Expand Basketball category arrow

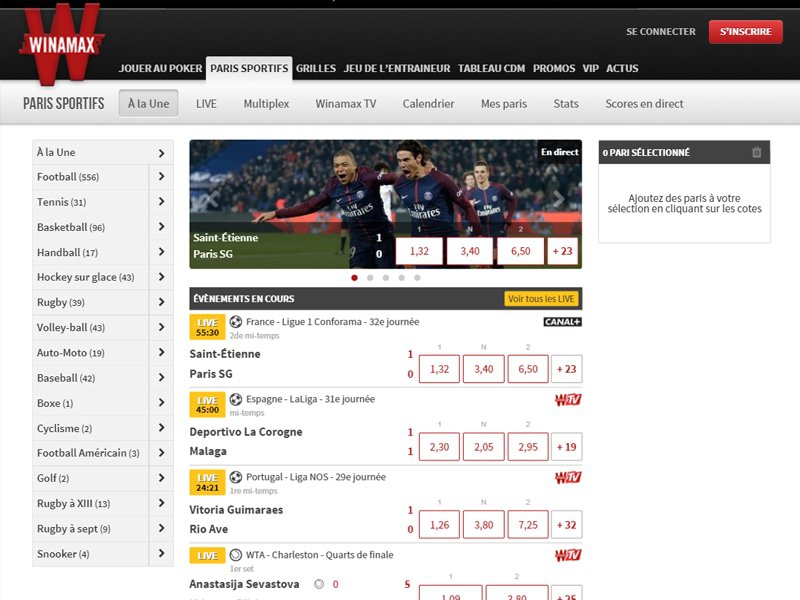coord(161,227)
